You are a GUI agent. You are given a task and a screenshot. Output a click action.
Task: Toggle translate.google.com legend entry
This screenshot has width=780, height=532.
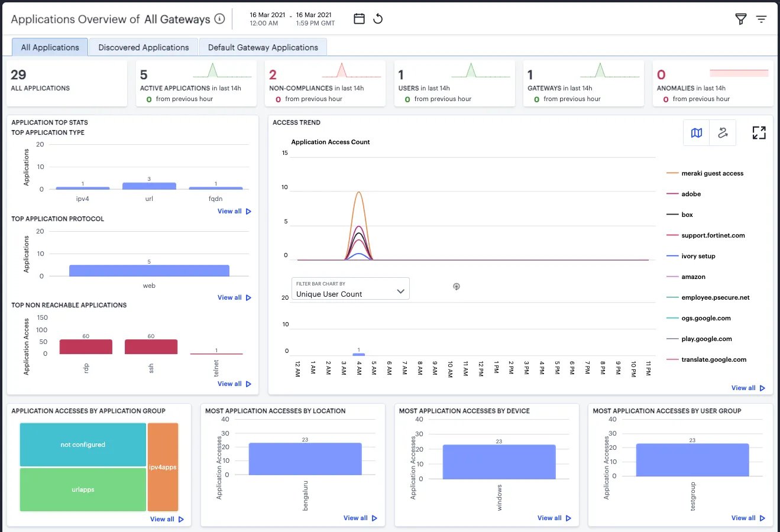(707, 359)
